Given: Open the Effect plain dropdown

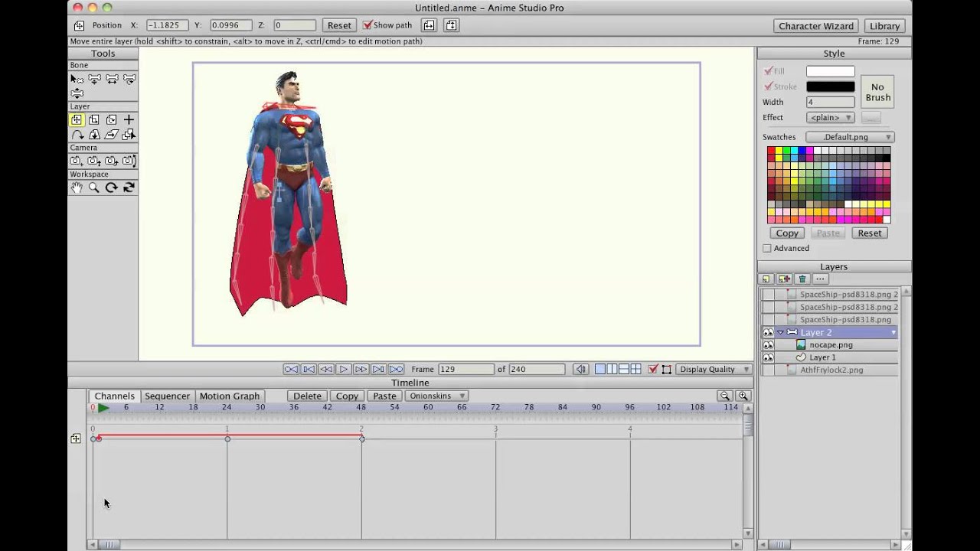Looking at the screenshot, I should coord(830,117).
